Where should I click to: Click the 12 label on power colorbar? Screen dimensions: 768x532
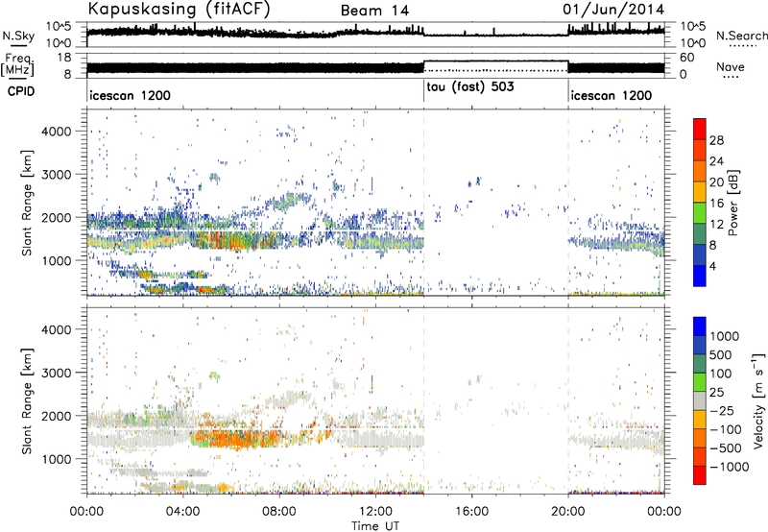(x=716, y=225)
